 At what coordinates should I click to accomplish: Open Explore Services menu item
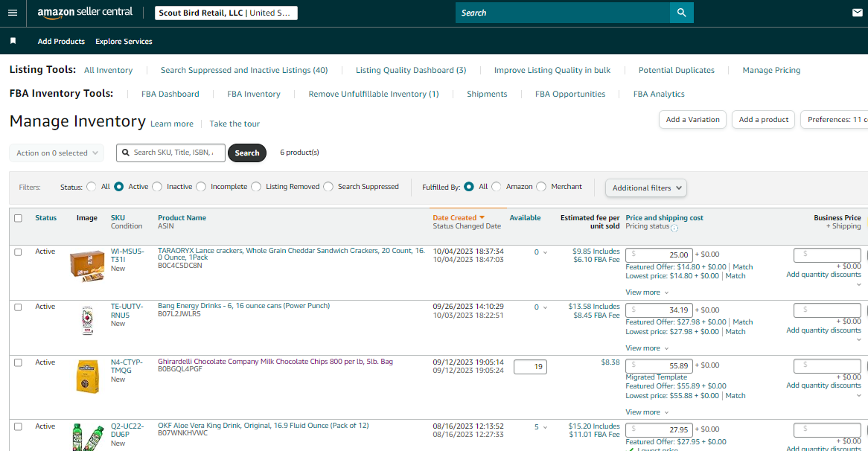[x=124, y=41]
